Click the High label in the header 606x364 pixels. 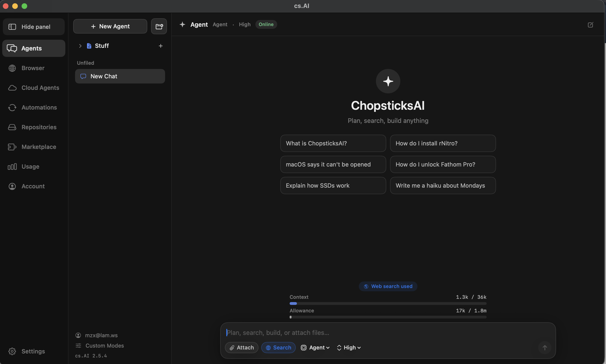pyautogui.click(x=245, y=25)
